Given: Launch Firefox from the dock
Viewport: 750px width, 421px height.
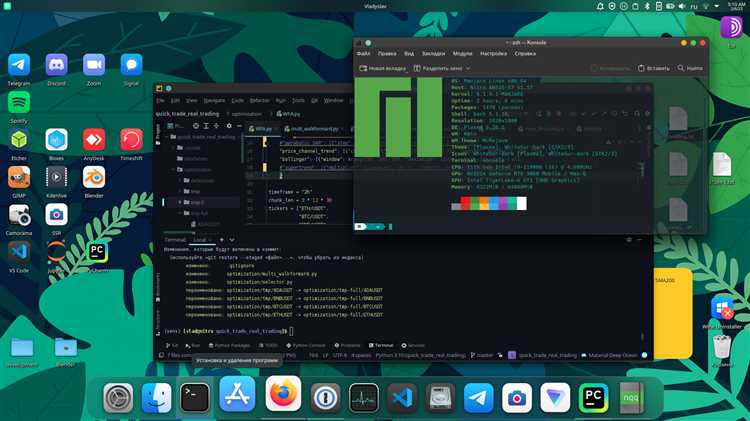Looking at the screenshot, I should pyautogui.click(x=283, y=394).
